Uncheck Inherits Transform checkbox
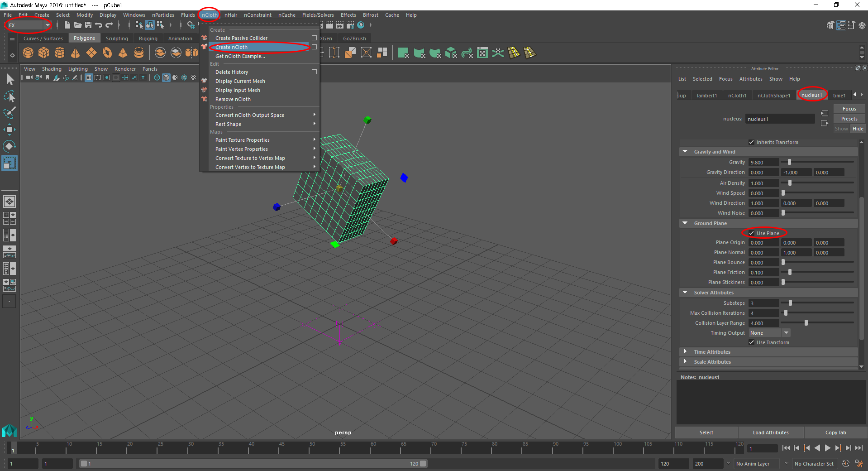 (x=751, y=142)
